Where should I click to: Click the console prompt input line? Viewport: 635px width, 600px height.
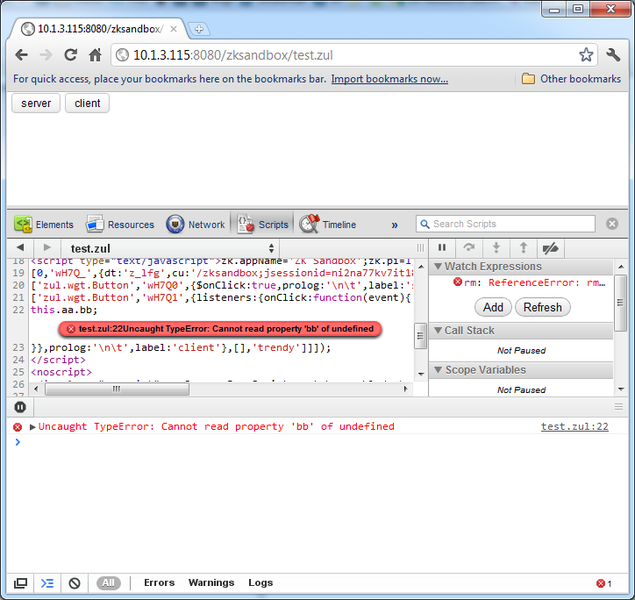click(x=316, y=442)
